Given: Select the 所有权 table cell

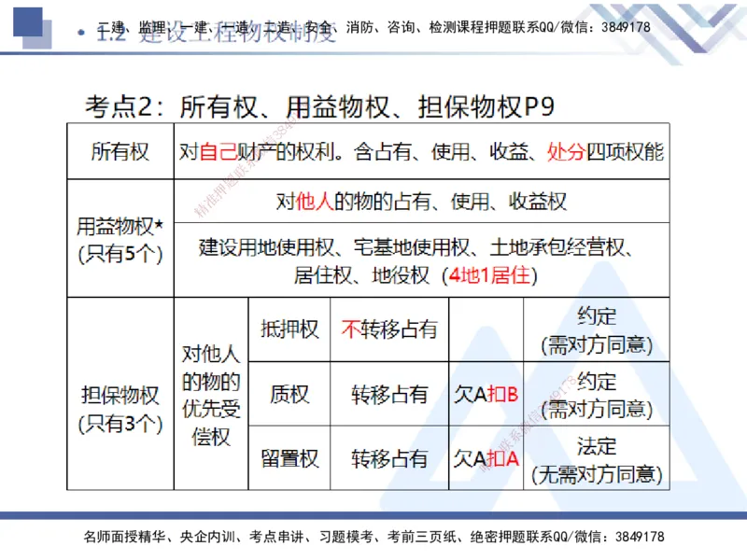Looking at the screenshot, I should (120, 153).
